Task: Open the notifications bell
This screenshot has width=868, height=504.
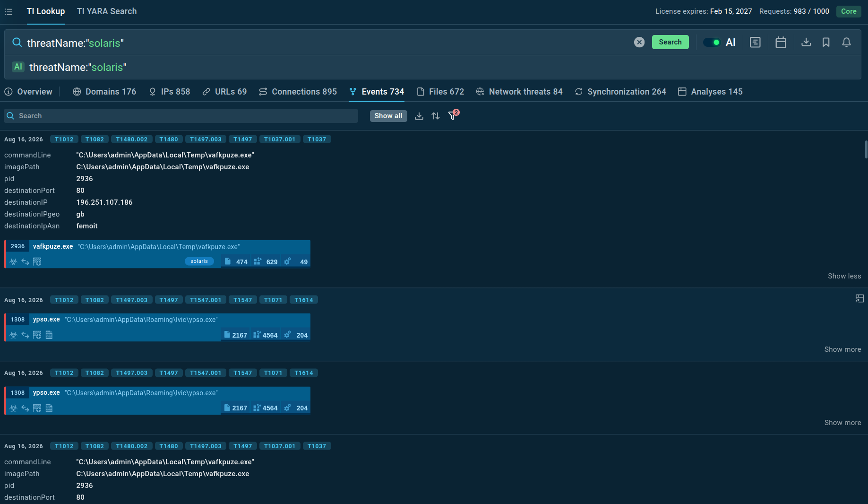Action: (x=846, y=42)
